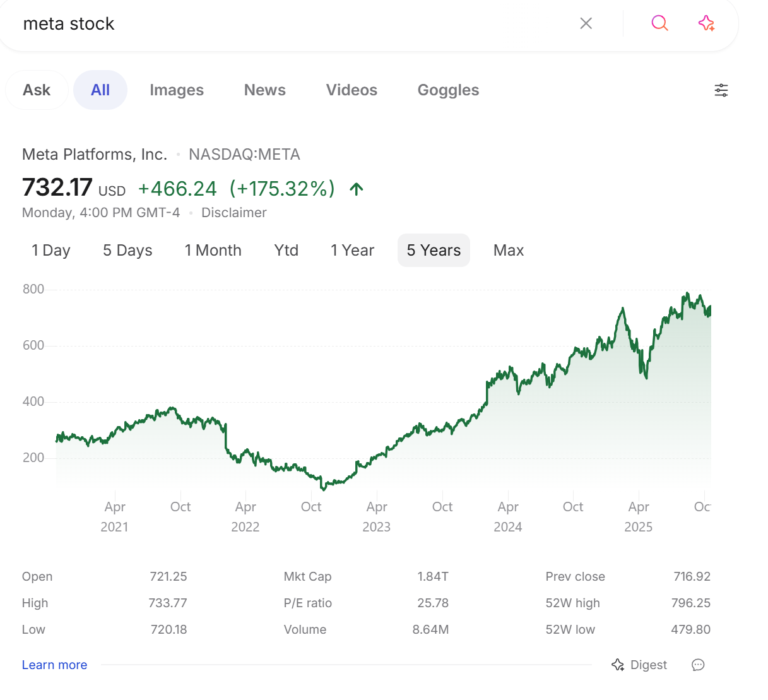Click the 52W high value 796.25
768x700 pixels.
point(691,603)
